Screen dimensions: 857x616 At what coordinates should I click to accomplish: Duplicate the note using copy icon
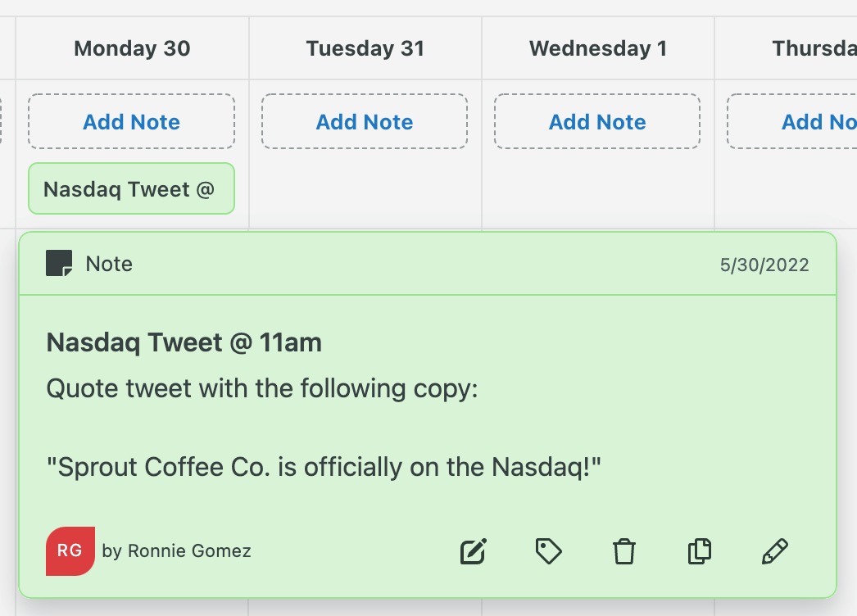tap(699, 551)
